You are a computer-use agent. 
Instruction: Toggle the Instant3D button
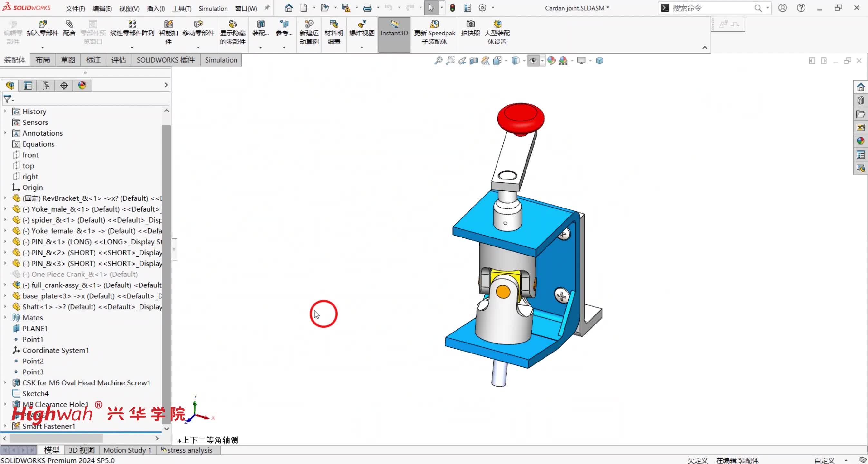tap(394, 28)
